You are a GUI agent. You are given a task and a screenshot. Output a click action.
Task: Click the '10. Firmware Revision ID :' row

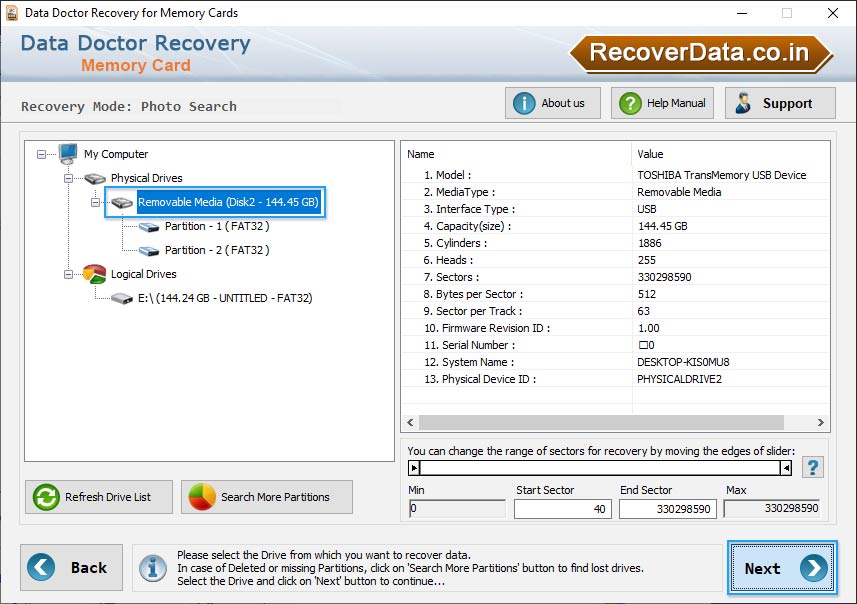(615, 328)
